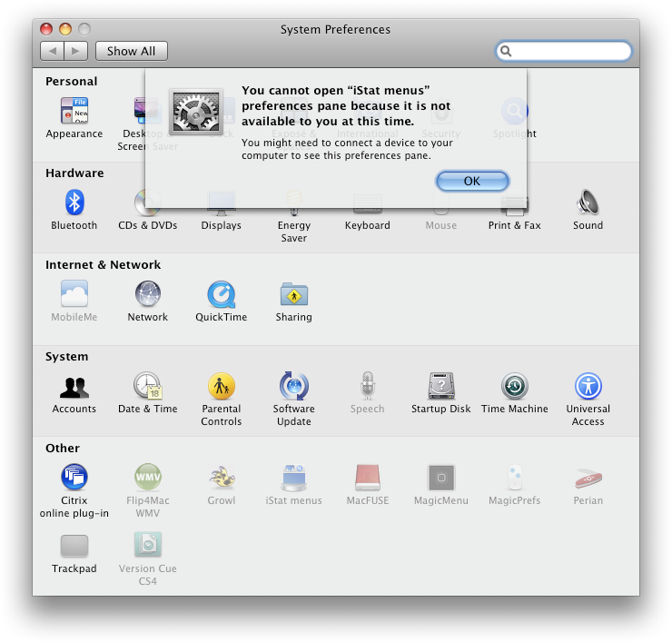The image size is (672, 642).
Task: Open the Appearance preferences icon
Action: point(74,110)
